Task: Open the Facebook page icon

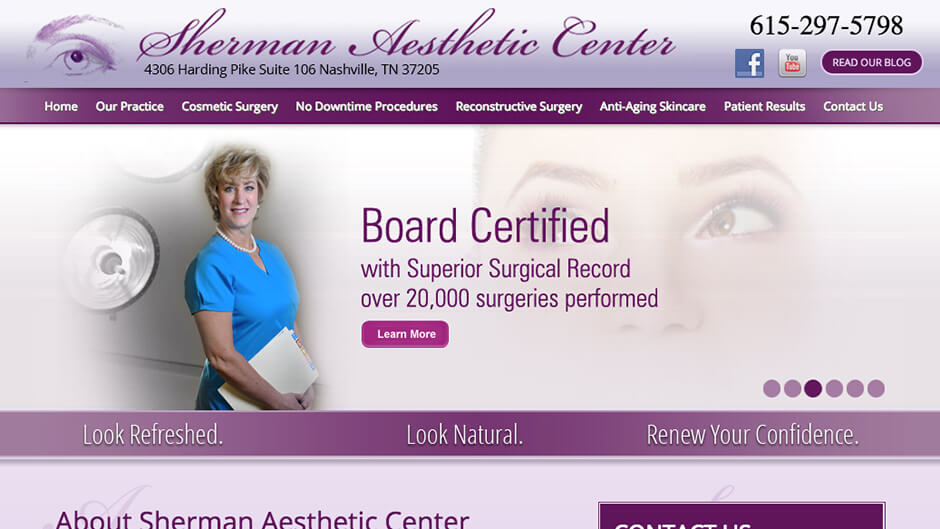Action: (749, 63)
